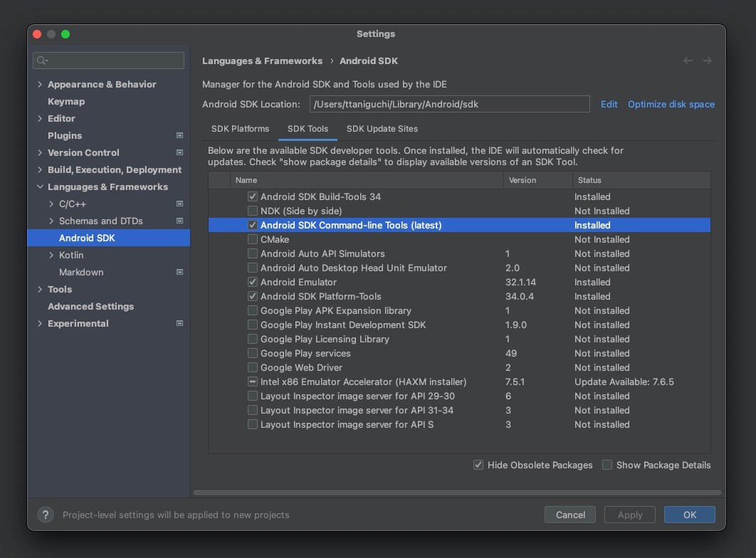Click Languages & Frameworks breadcrumb
The image size is (756, 558).
[262, 60]
